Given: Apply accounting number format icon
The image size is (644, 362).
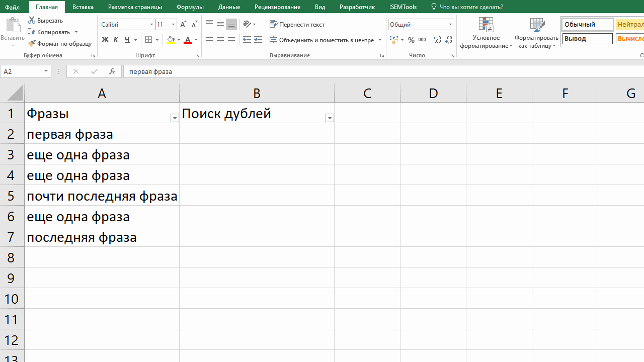Looking at the screenshot, I should coord(394,40).
